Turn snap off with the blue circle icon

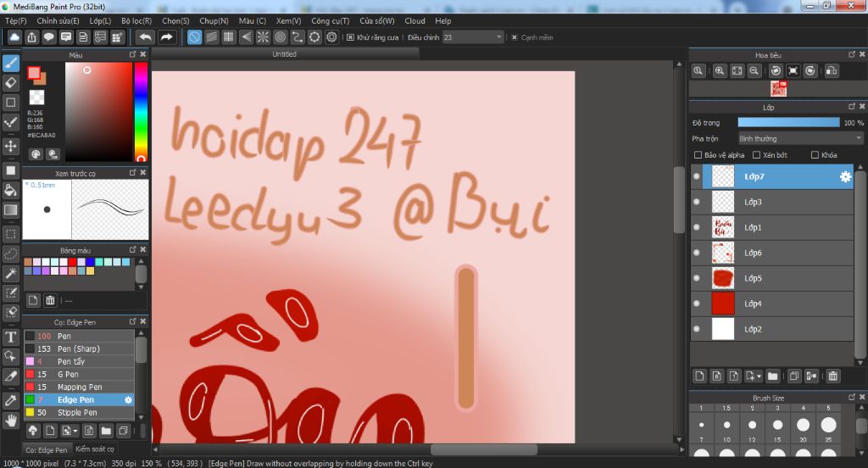click(x=194, y=37)
